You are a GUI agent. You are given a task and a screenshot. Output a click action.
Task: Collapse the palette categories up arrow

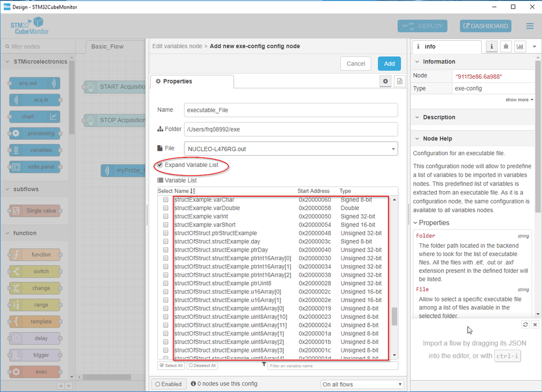pyautogui.click(x=61, y=386)
